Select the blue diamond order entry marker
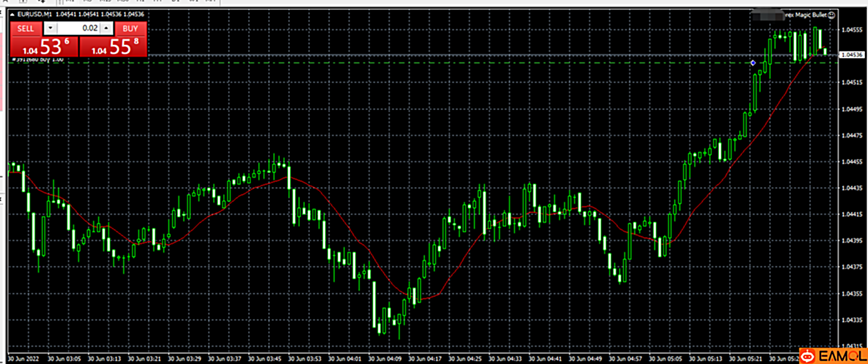868x364 pixels. coord(753,63)
